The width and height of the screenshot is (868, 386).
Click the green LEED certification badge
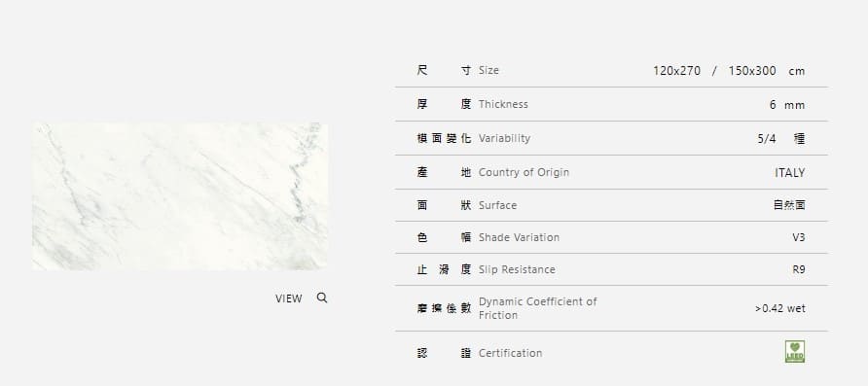[795, 351]
